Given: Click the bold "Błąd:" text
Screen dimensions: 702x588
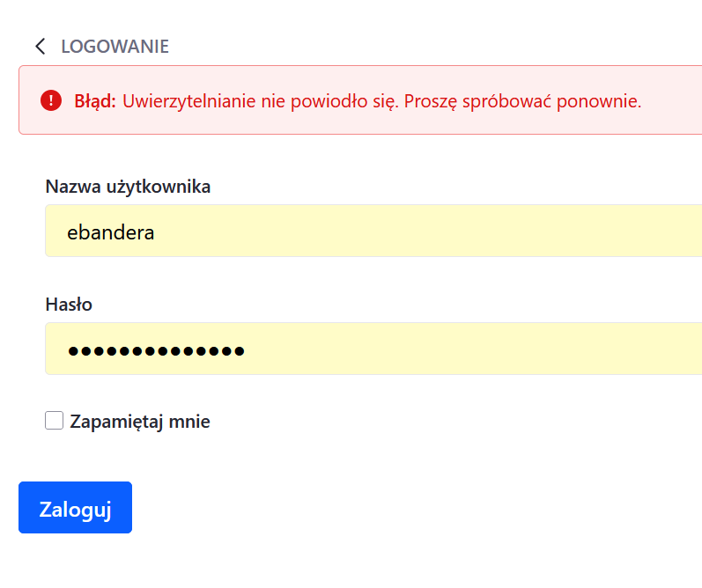Looking at the screenshot, I should click(x=95, y=101).
